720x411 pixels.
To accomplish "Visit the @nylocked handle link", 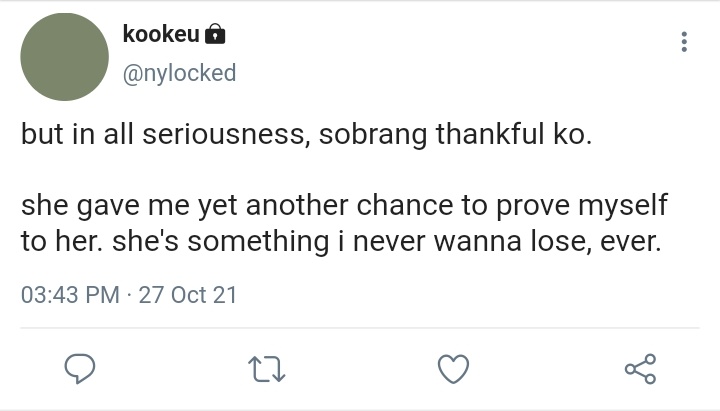I will [180, 73].
